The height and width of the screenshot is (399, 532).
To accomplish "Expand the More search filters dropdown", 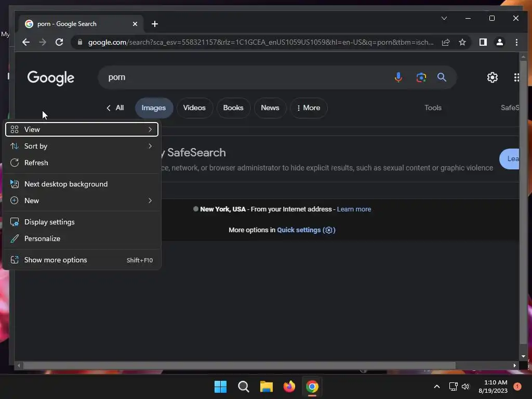I will [x=309, y=108].
